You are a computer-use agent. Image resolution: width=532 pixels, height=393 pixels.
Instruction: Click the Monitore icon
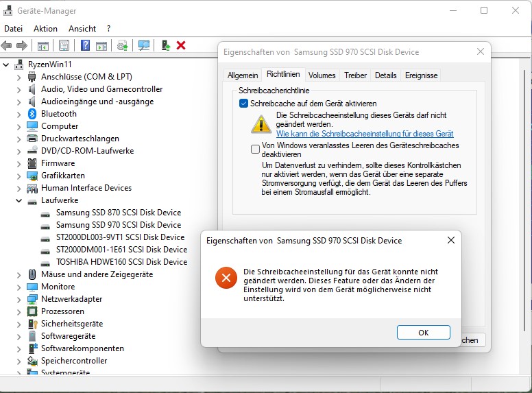coord(32,287)
